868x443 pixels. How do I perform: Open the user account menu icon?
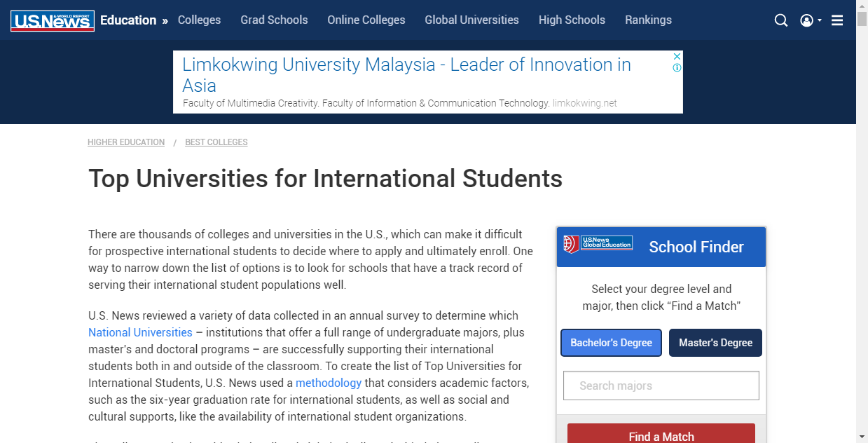click(811, 20)
